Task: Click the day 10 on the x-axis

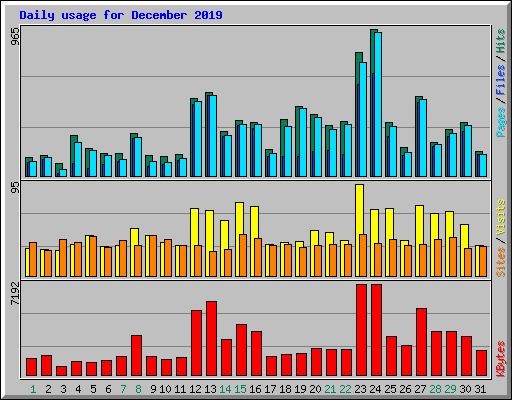Action: [x=165, y=389]
